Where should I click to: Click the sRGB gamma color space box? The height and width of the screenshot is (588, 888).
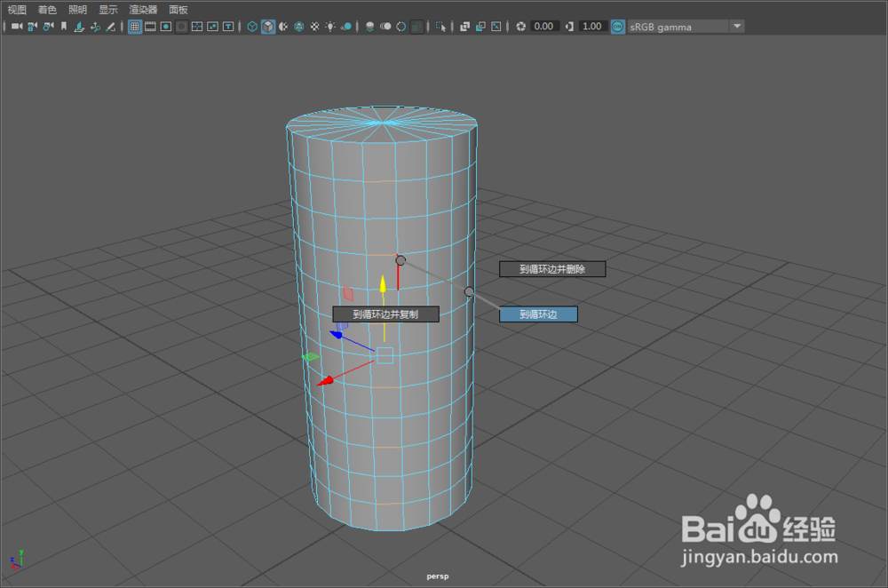tap(678, 27)
